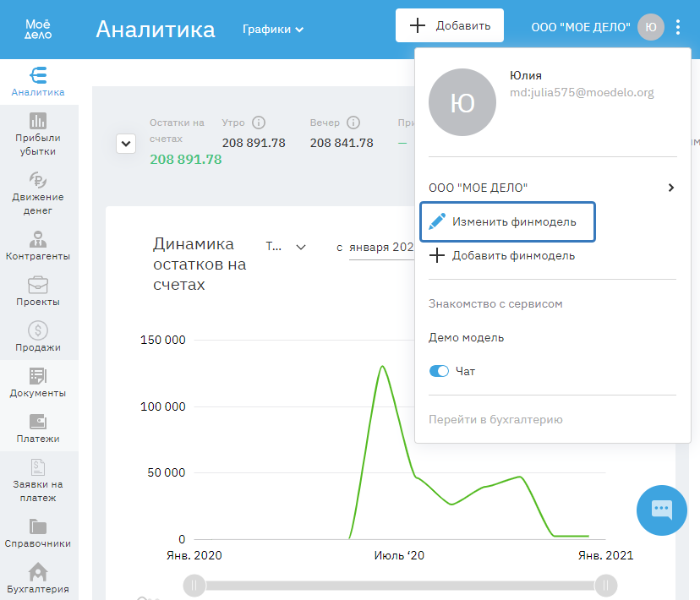This screenshot has height=600, width=700.
Task: Open the Аналитика sidebar section
Action: 38,82
